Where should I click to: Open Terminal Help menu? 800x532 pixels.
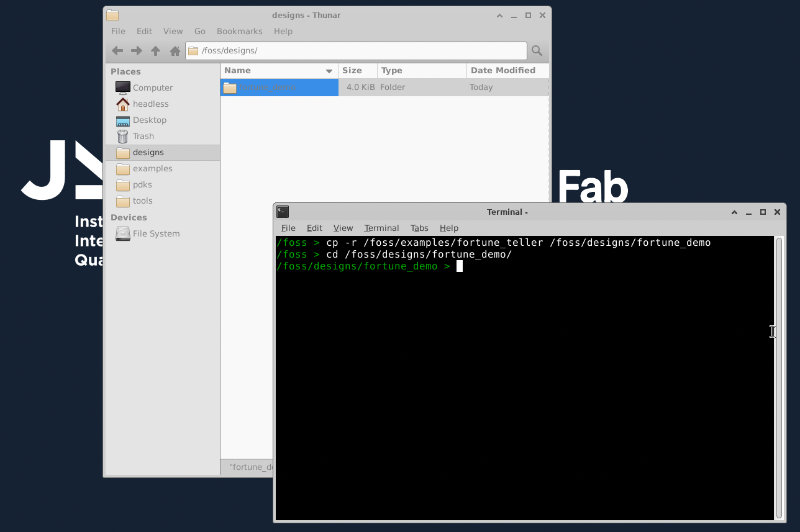click(x=449, y=228)
